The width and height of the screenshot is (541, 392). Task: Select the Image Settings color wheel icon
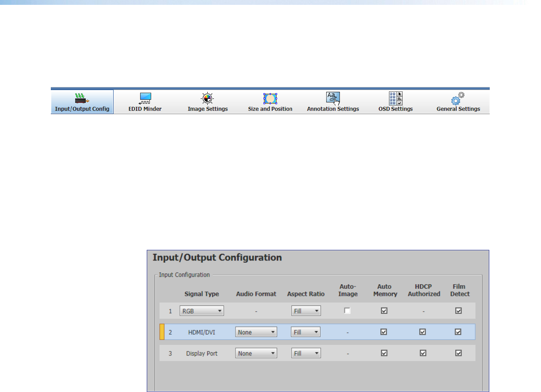pyautogui.click(x=208, y=98)
